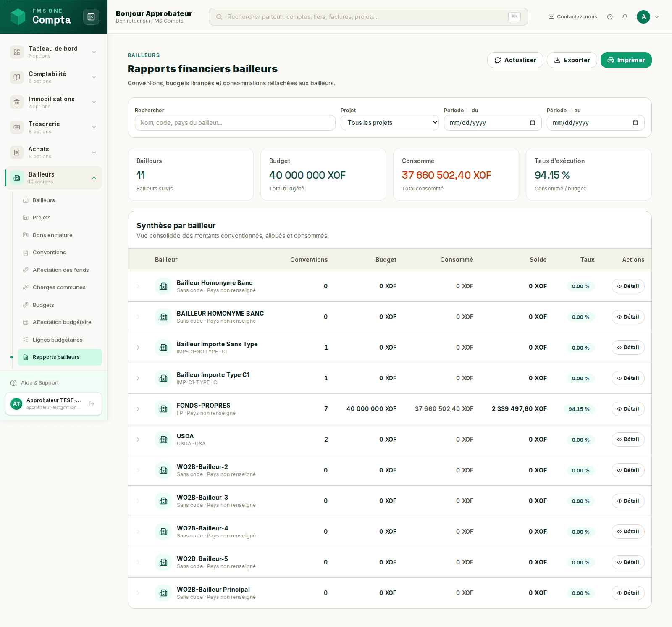Click Contactez-nous link

pyautogui.click(x=573, y=17)
